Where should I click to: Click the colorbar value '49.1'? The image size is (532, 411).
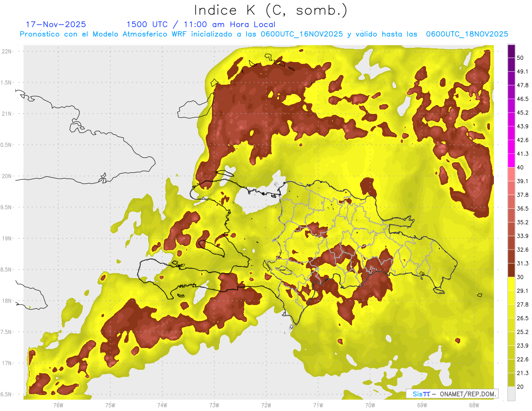click(523, 71)
